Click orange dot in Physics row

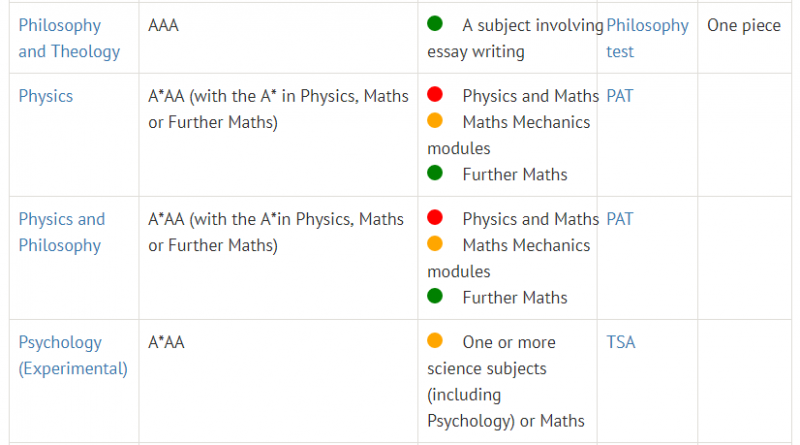coord(435,120)
